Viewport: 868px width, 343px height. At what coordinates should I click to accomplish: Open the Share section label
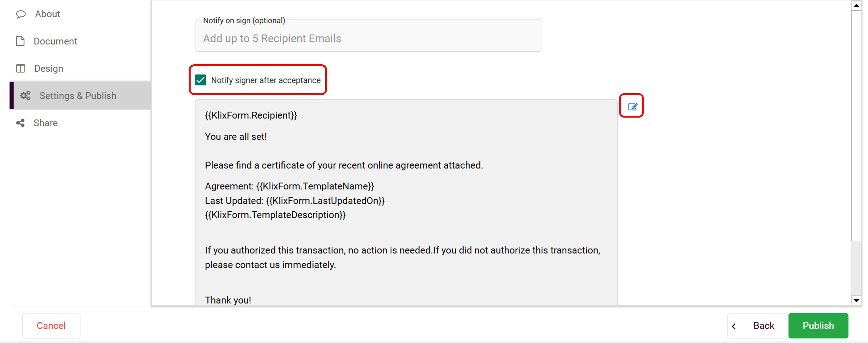coord(46,123)
